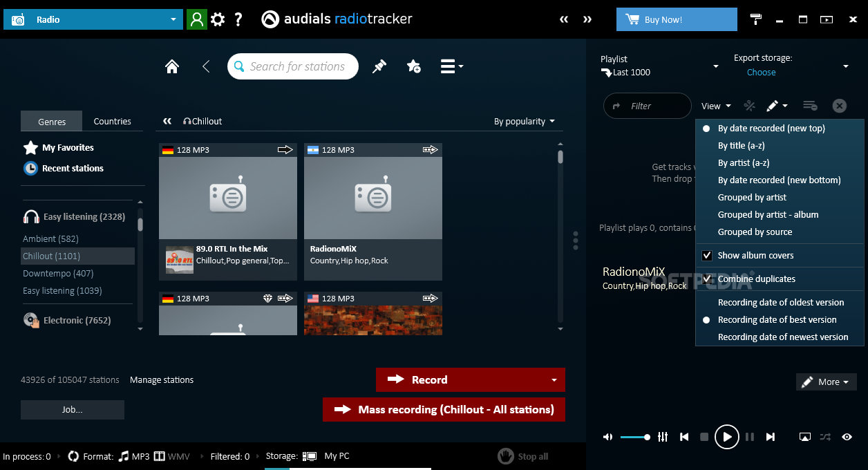Open paint roller theme icon

756,19
